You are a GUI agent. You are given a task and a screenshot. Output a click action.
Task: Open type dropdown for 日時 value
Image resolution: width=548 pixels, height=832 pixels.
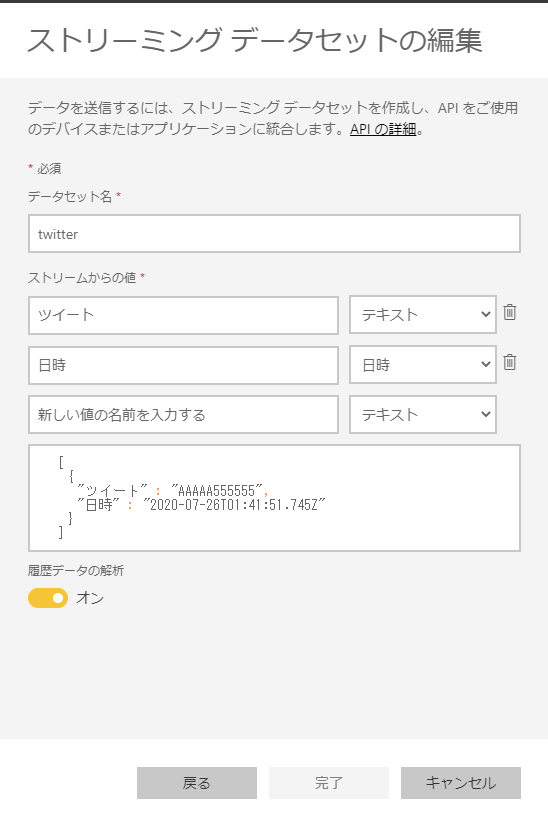(422, 365)
